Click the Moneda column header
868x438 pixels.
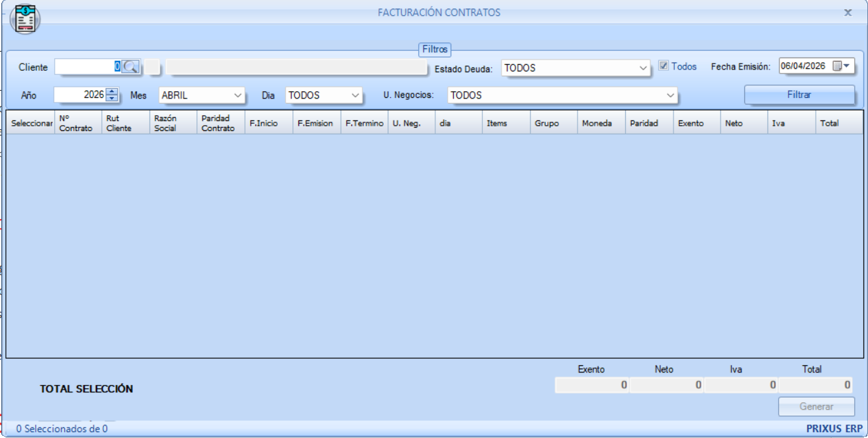pos(601,123)
